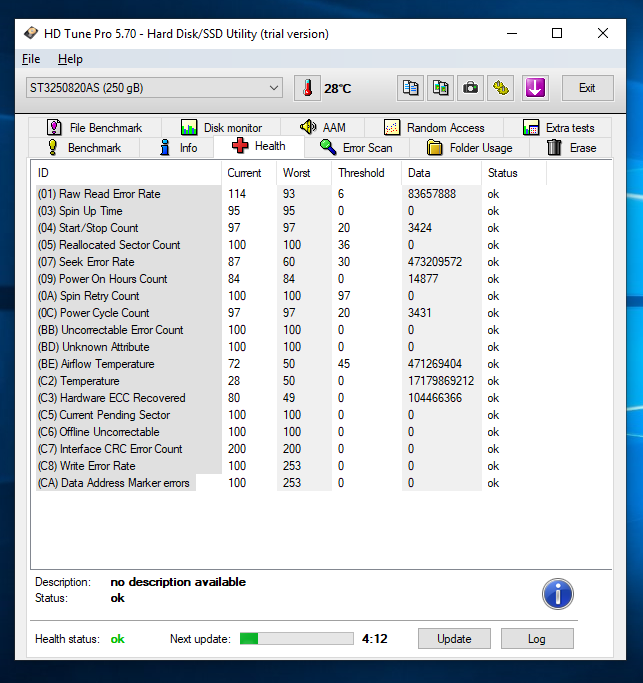Screen dimensions: 643x683
Task: Click the data value 14877
Action: coord(423,279)
